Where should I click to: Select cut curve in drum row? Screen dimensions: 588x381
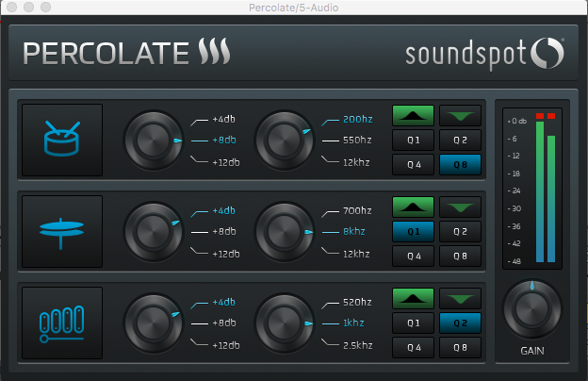tap(460, 116)
